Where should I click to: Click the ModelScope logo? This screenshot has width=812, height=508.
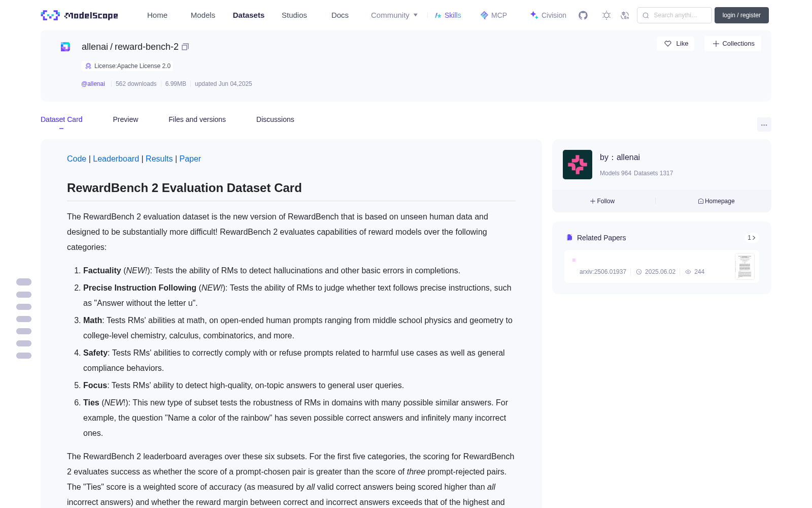click(80, 15)
